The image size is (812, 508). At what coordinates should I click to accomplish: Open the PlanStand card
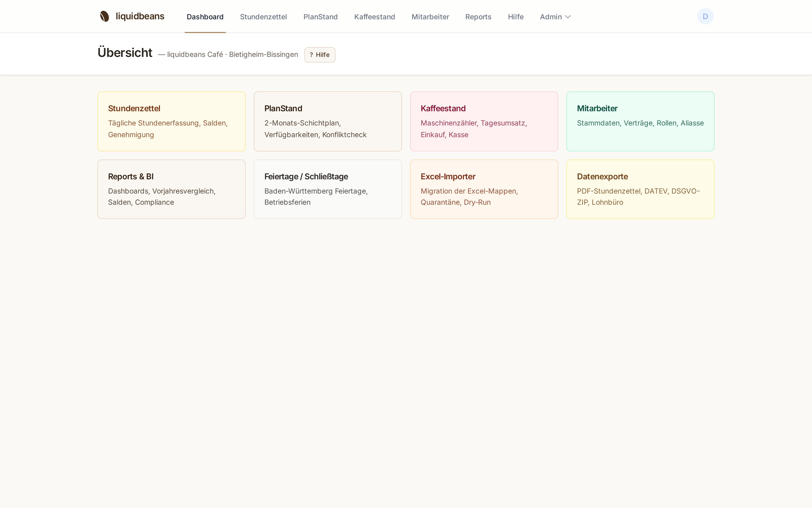click(x=328, y=121)
